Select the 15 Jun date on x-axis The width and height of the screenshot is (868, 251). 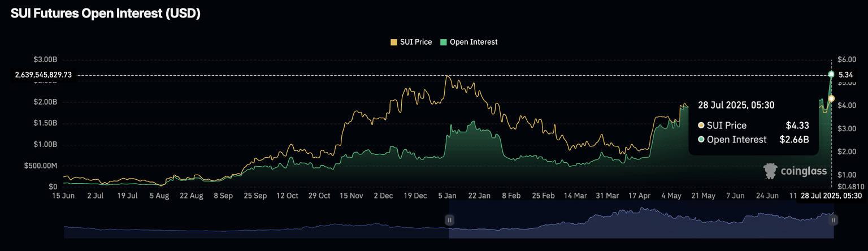(x=64, y=196)
